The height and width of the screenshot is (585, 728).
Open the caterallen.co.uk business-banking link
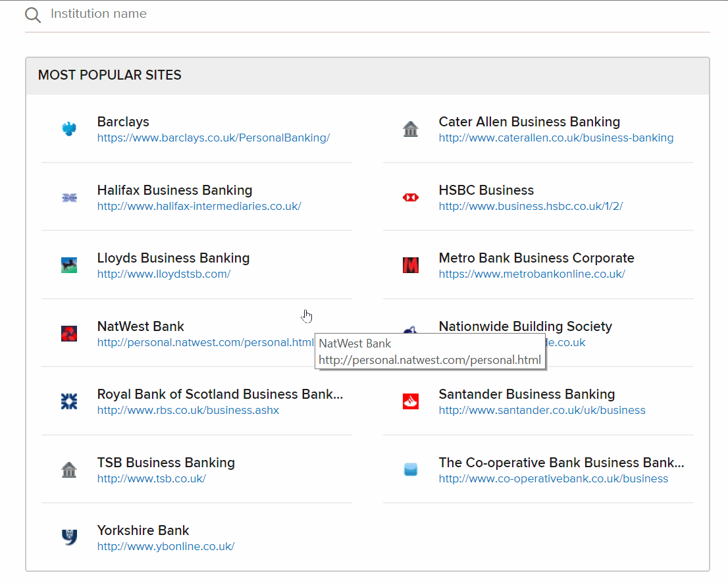556,138
